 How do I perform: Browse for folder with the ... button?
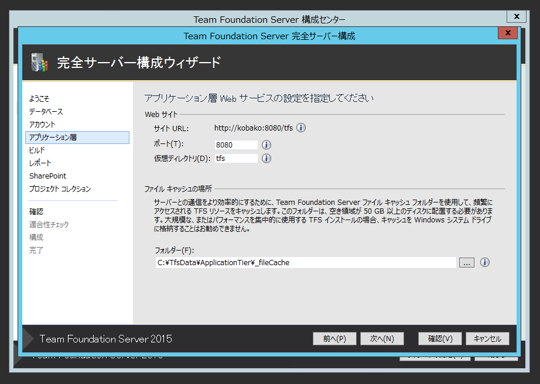click(467, 263)
